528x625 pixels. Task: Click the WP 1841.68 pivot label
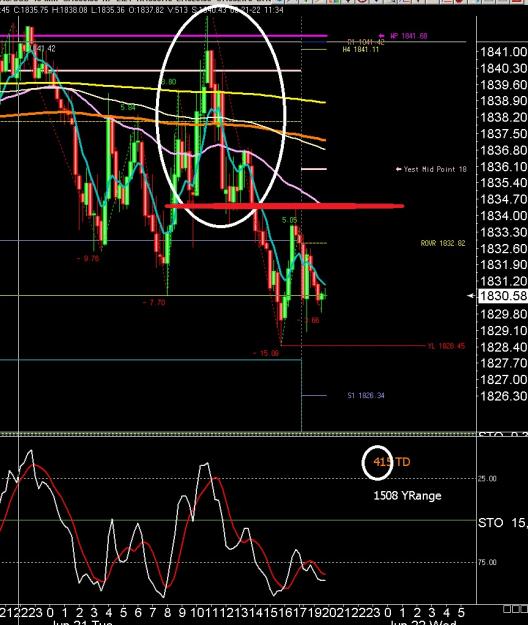click(x=409, y=36)
